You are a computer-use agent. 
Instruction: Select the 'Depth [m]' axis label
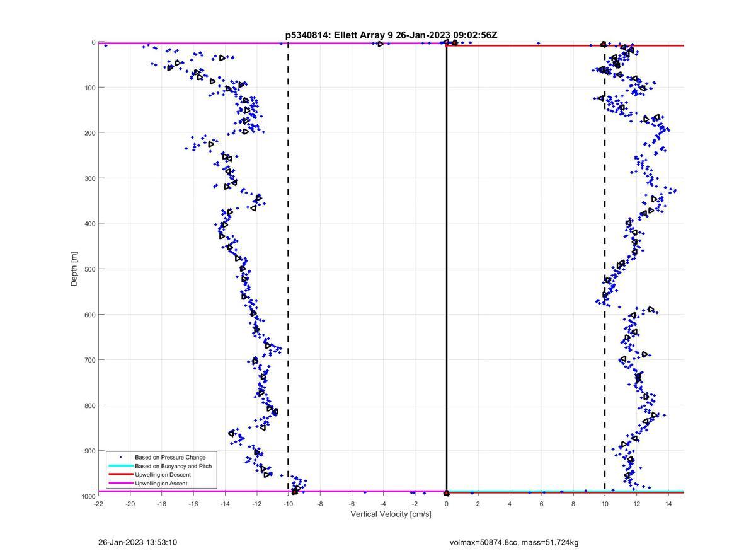pyautogui.click(x=74, y=269)
